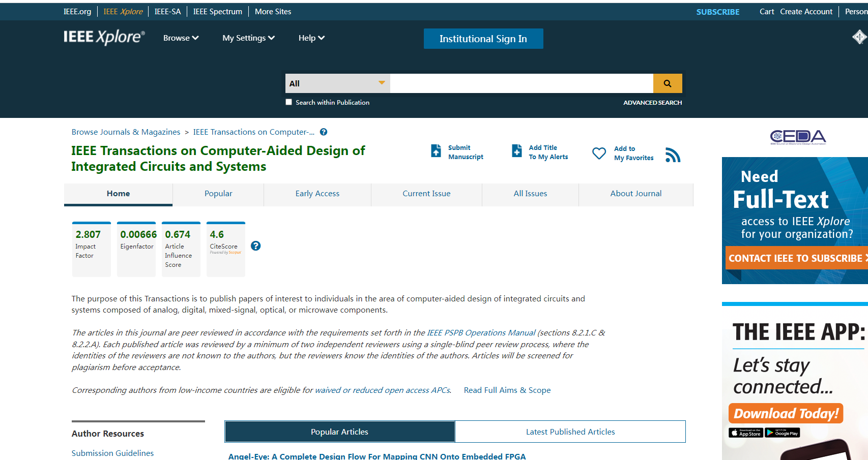868x460 pixels.
Task: Click CONTACT IEEE TO SUBSCRIBE banner button
Action: (x=797, y=258)
